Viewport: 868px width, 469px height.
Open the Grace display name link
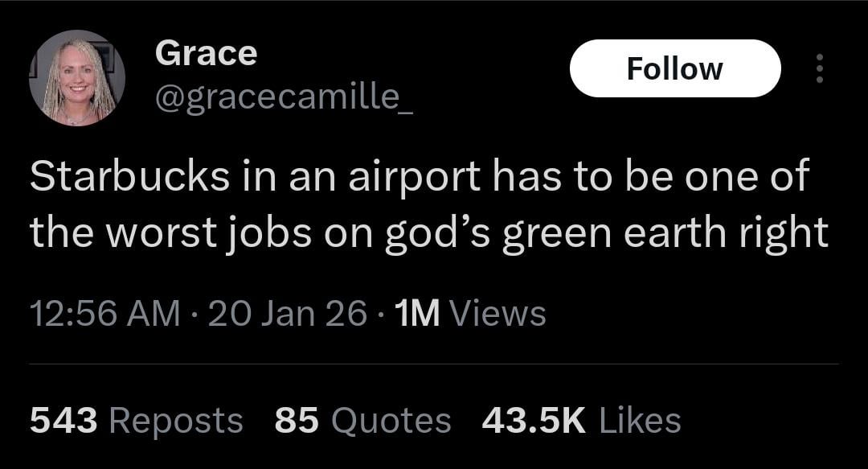(x=206, y=53)
